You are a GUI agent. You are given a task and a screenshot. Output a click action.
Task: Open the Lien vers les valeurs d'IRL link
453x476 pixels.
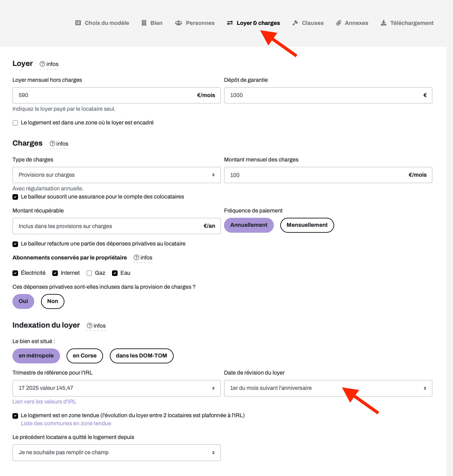pos(44,402)
